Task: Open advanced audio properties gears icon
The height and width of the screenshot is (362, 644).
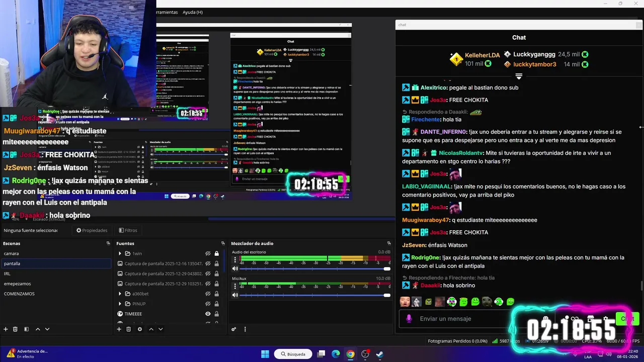Action: click(x=234, y=329)
